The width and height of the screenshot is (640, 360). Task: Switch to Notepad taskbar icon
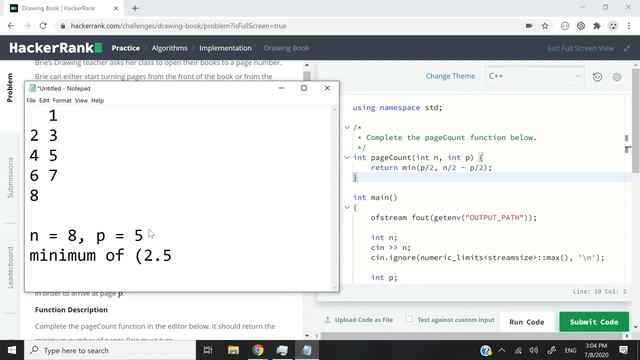pyautogui.click(x=307, y=350)
